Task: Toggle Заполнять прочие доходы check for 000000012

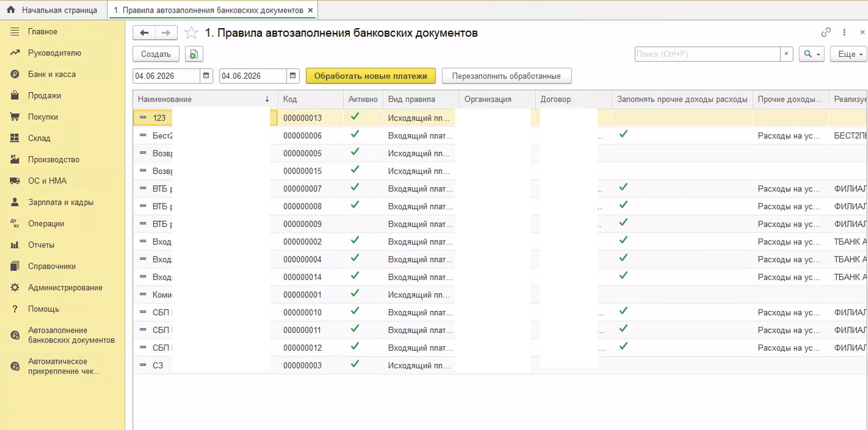Action: (x=623, y=346)
